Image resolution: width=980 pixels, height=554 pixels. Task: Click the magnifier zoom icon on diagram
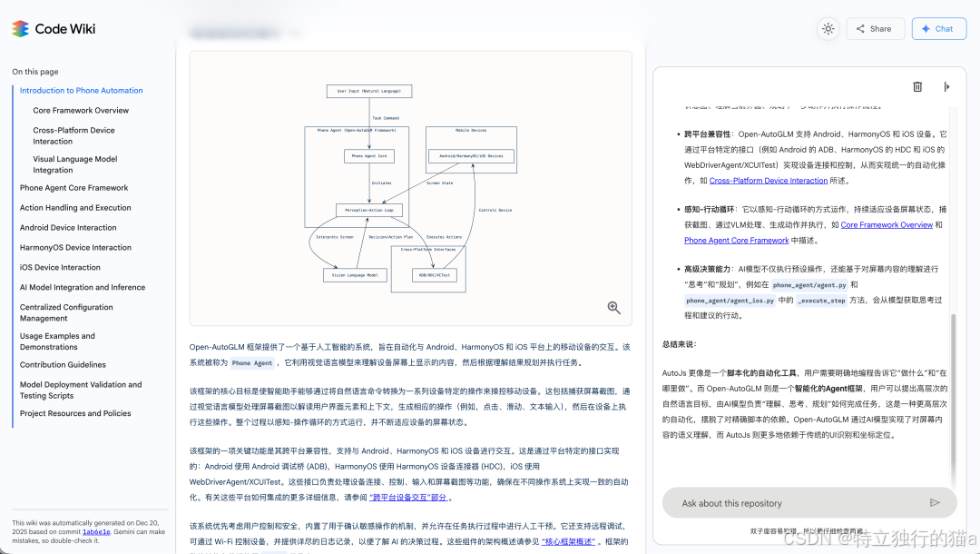pos(613,307)
